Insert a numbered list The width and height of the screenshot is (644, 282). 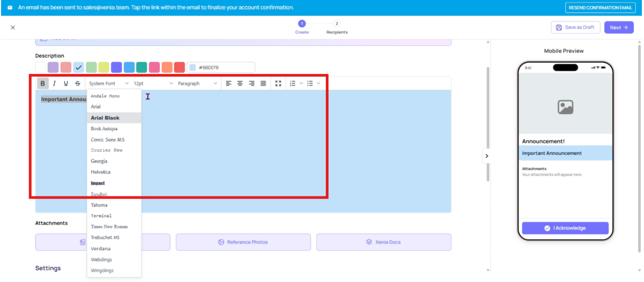[293, 83]
